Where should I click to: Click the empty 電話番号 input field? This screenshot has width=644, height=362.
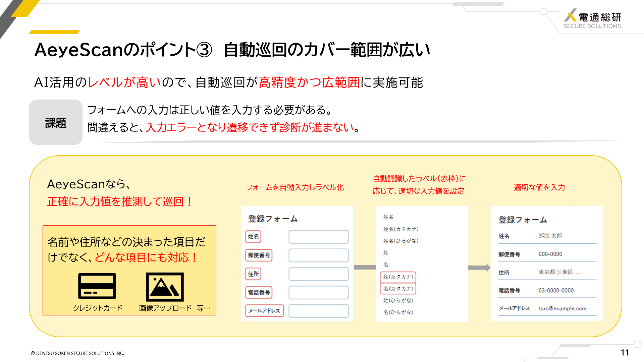click(318, 293)
